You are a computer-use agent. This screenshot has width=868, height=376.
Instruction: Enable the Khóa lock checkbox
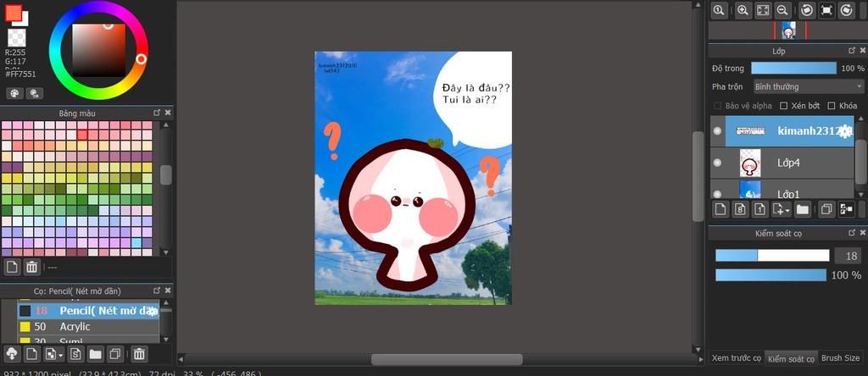(832, 106)
